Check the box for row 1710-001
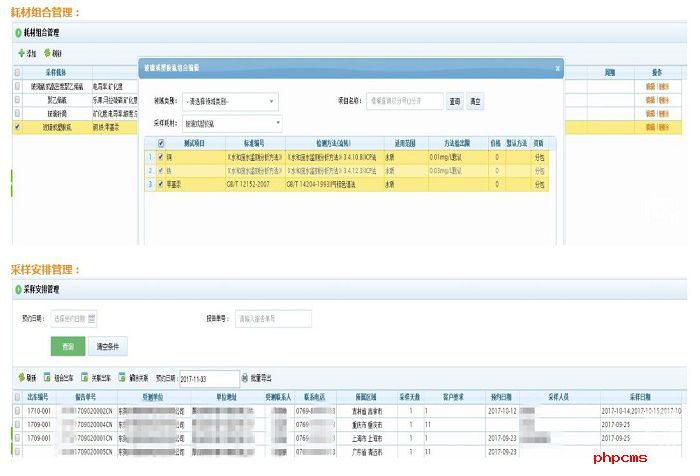The image size is (700, 476). (17, 411)
